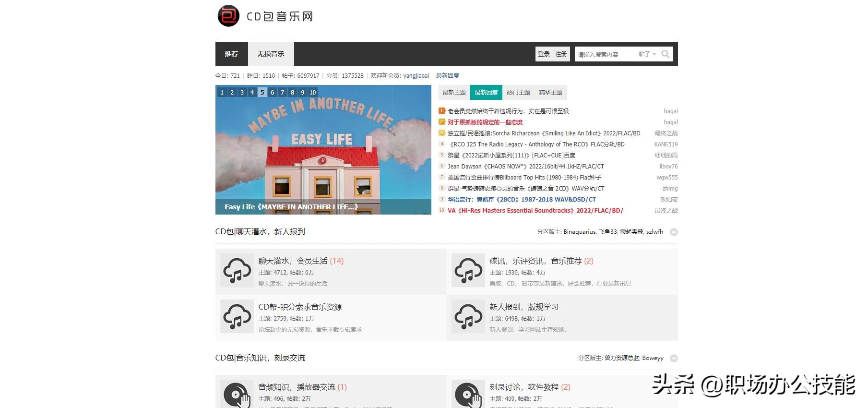The width and height of the screenshot is (868, 408).
Task: Open the RCO 125 The Radio Legacy post
Action: click(536, 144)
